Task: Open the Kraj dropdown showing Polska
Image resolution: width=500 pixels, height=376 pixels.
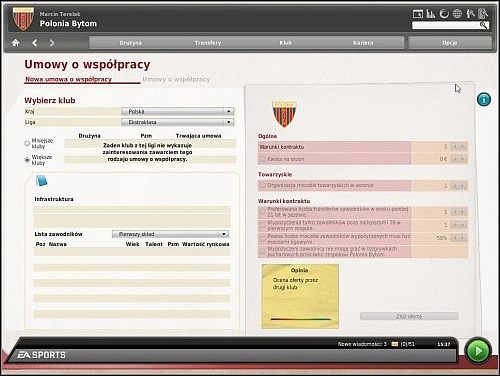Action: (177, 111)
